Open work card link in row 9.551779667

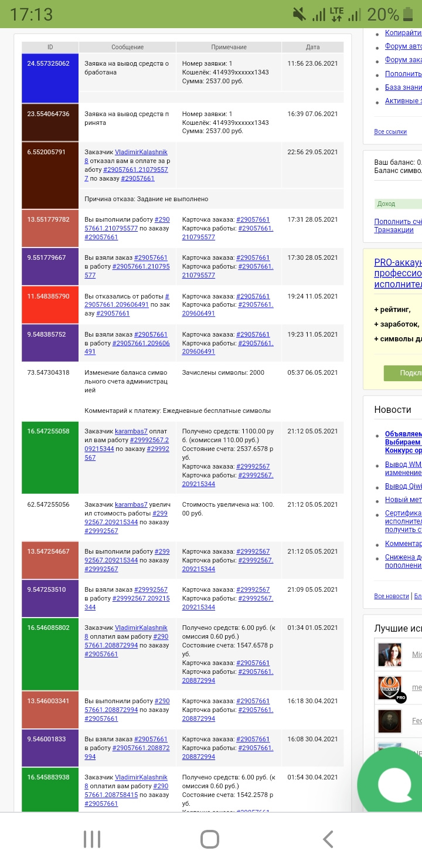[x=227, y=270]
